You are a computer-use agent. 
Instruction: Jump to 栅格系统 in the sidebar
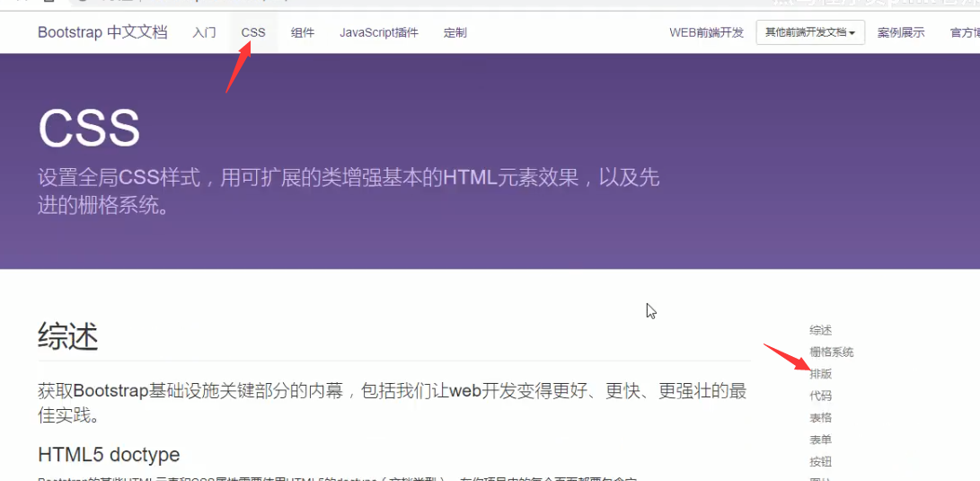point(831,352)
